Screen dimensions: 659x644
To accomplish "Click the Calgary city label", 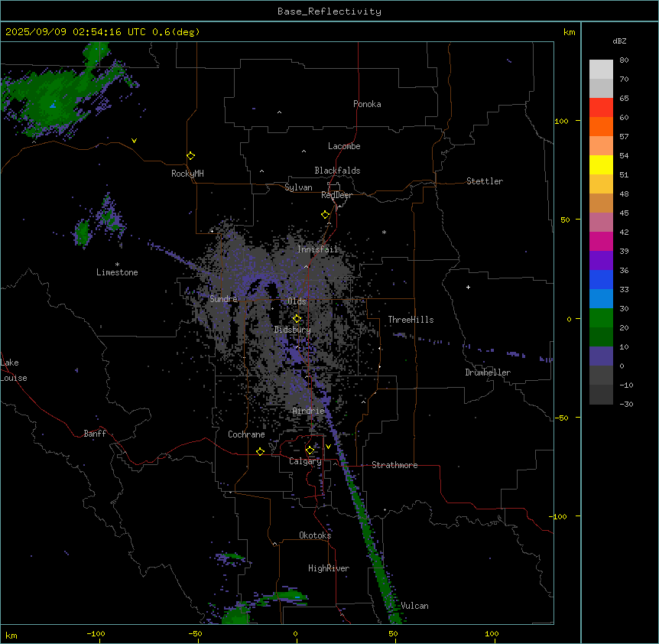I will pos(305,461).
